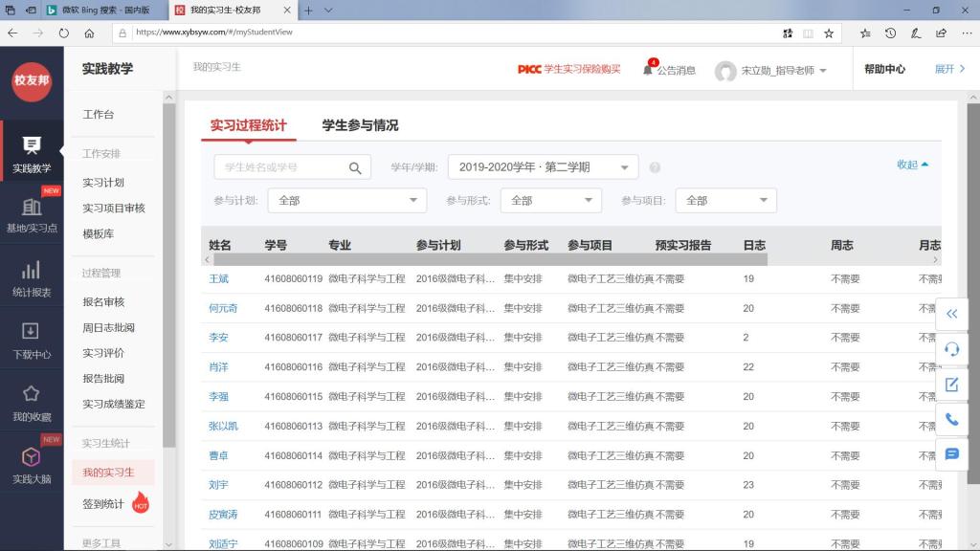
Task: Open the 参与计划 dropdown
Action: [x=346, y=201]
